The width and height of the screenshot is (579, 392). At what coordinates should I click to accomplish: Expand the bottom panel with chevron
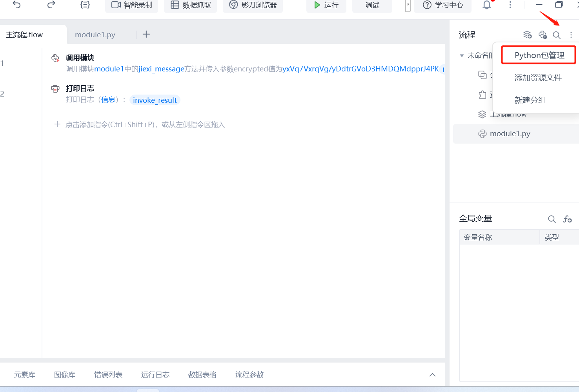click(432, 375)
